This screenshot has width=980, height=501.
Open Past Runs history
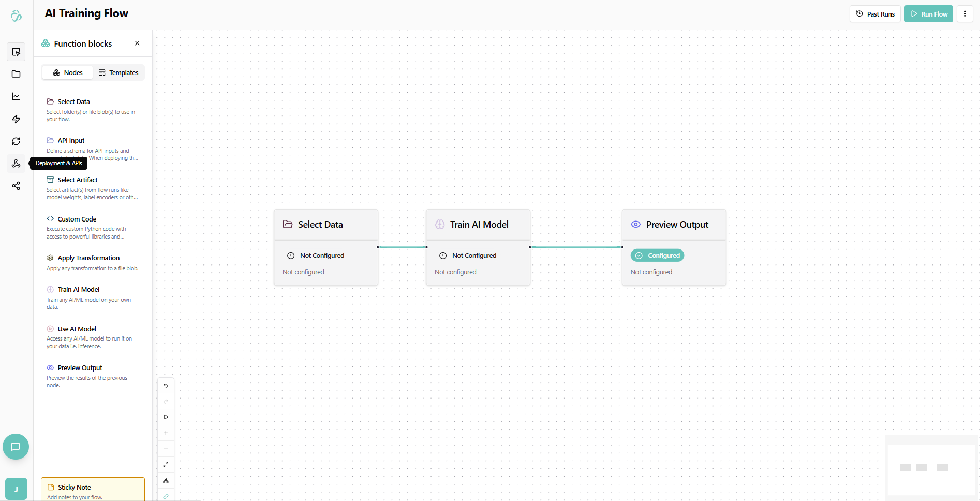875,14
